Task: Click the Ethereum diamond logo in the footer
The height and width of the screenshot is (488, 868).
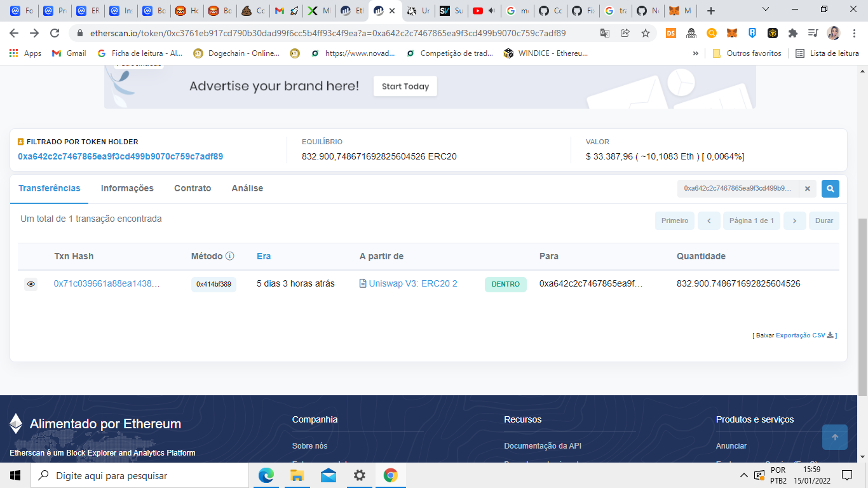Action: pyautogui.click(x=15, y=423)
